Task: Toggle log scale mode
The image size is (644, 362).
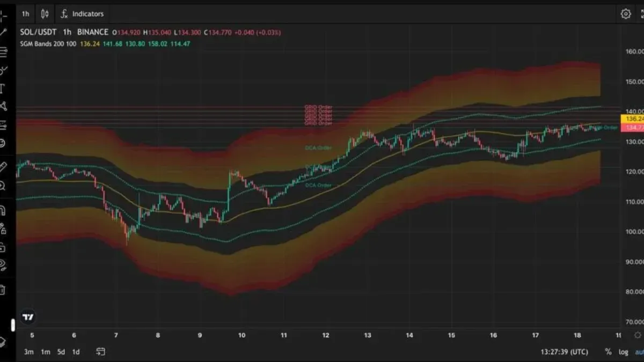Action: click(x=623, y=352)
